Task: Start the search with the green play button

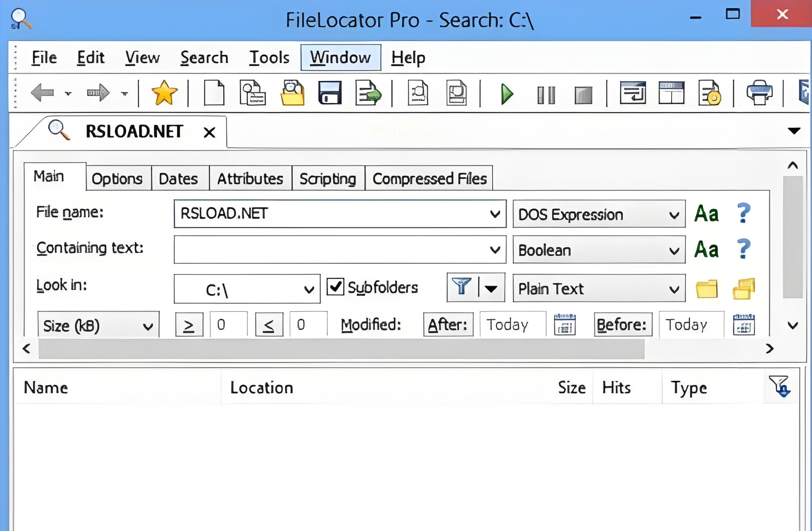Action: click(507, 94)
